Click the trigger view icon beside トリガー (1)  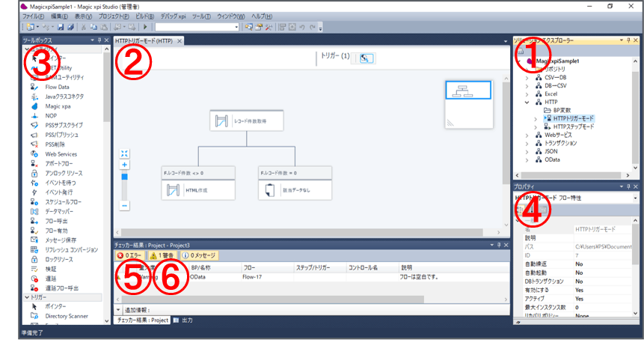click(x=366, y=58)
